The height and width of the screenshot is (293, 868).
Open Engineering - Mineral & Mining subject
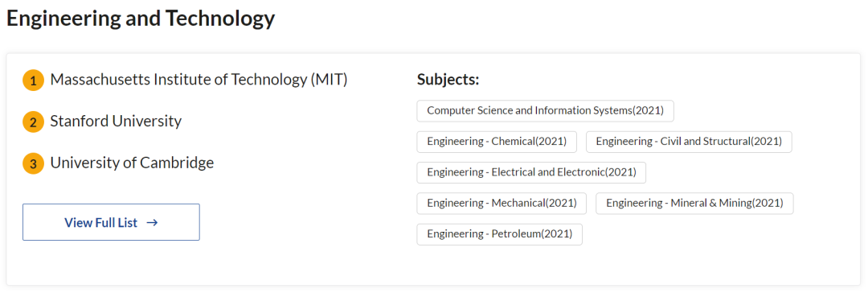click(694, 203)
